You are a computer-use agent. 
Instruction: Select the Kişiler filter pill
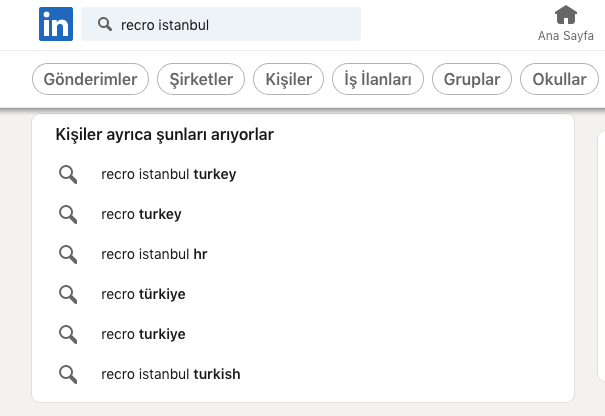coord(289,79)
